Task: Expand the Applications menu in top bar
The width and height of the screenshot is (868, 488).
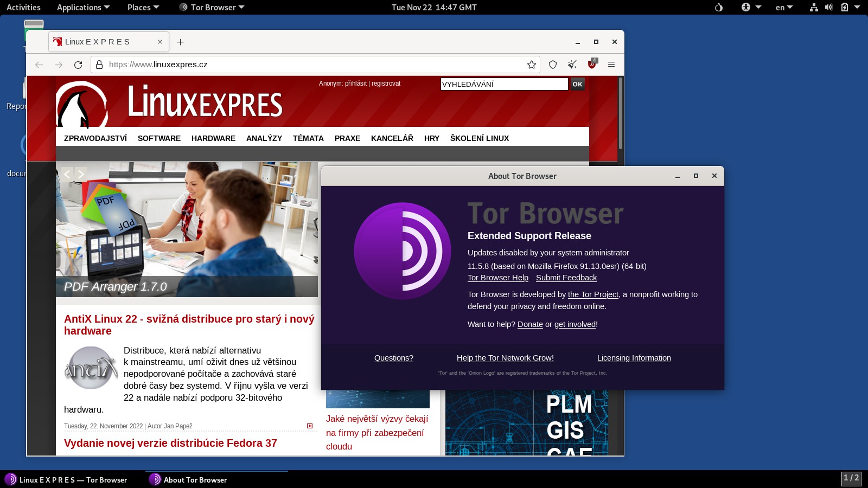Action: pos(83,7)
